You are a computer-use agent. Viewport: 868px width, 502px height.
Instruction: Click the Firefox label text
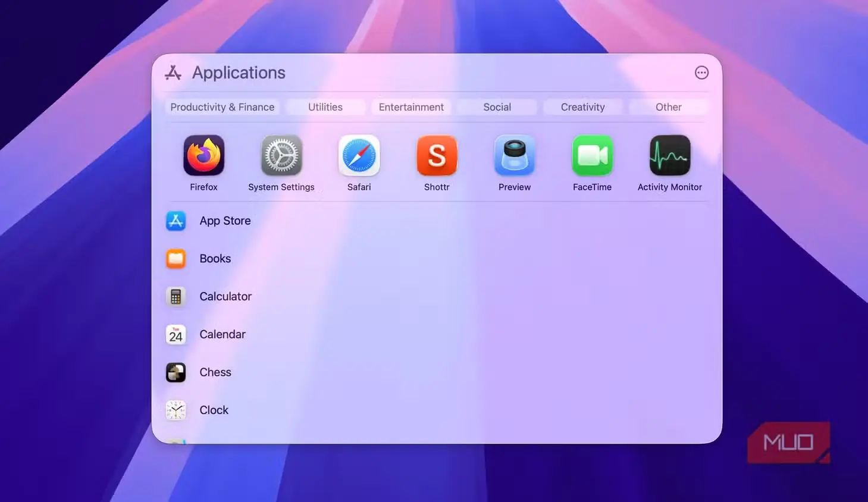[204, 187]
